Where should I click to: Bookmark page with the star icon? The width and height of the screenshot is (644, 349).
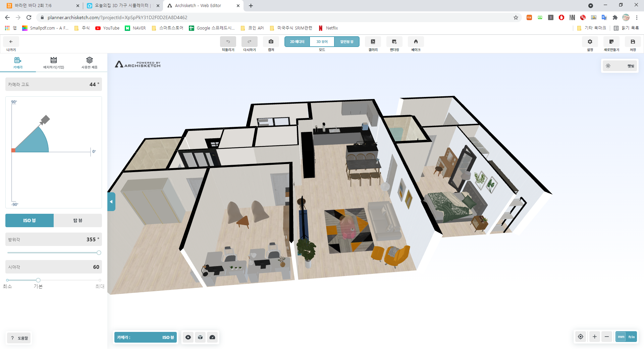coord(516,17)
